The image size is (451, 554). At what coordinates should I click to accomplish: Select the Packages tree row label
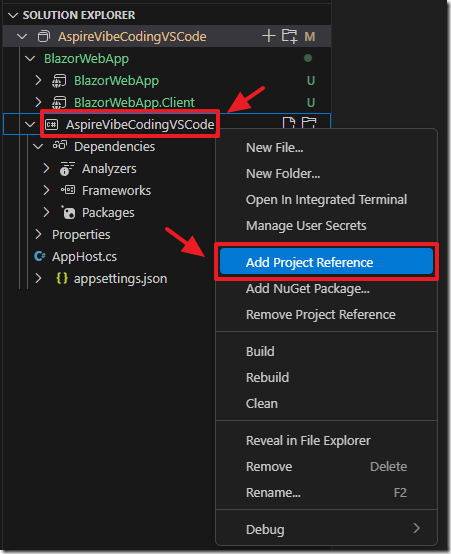coord(108,213)
